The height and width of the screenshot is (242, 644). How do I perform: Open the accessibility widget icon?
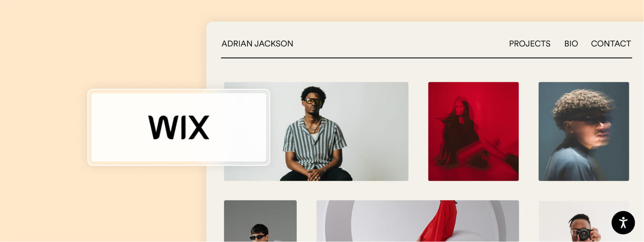point(623,223)
